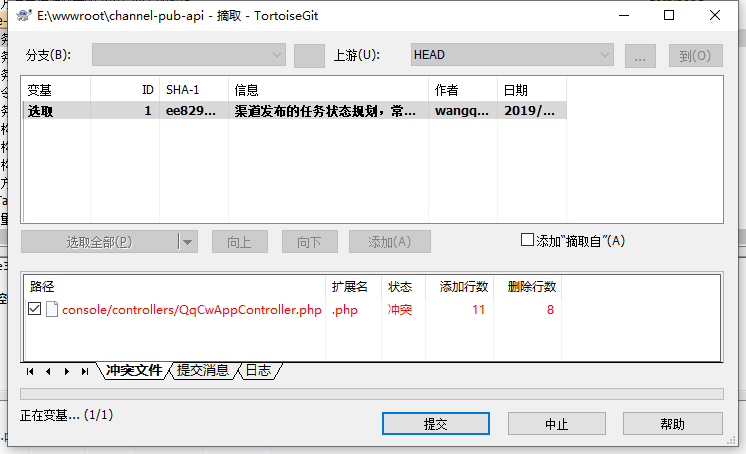Click the PHP file icon for QqCwAppController.php
The width and height of the screenshot is (746, 454).
click(x=52, y=309)
